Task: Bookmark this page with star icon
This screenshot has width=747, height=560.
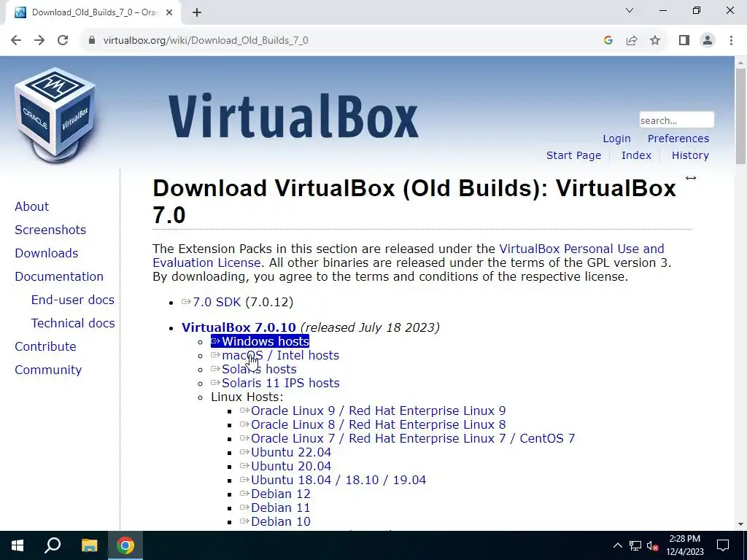Action: (655, 41)
